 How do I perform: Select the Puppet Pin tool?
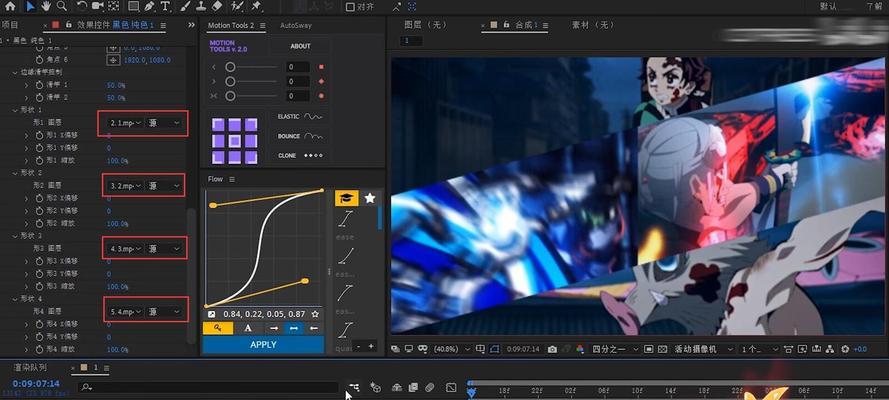point(256,6)
